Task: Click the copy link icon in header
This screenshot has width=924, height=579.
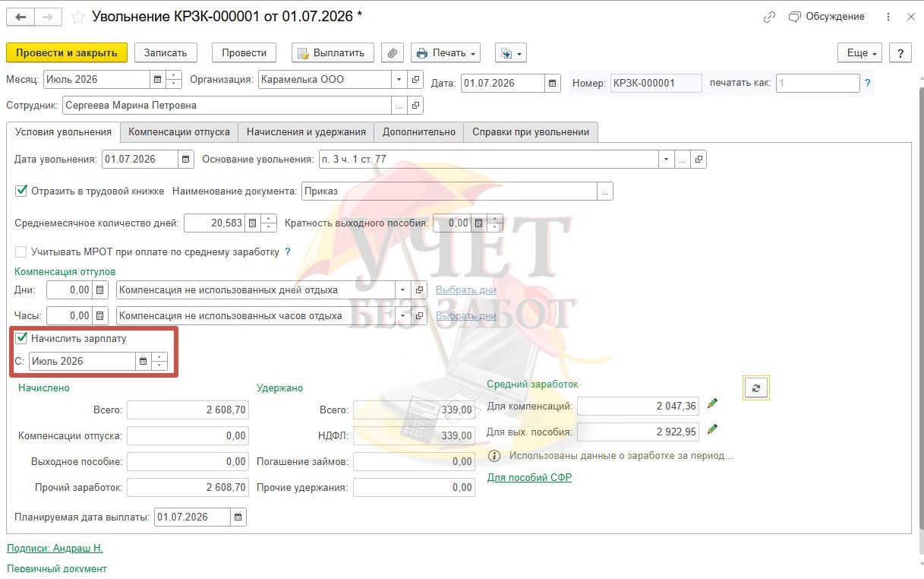Action: point(770,17)
